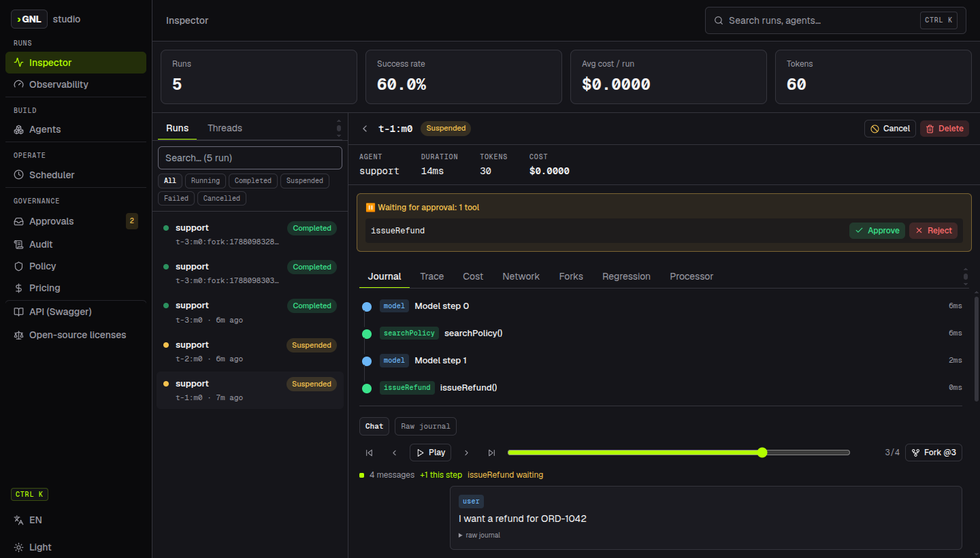980x558 pixels.
Task: Click the replay step slider handle
Action: tap(762, 453)
